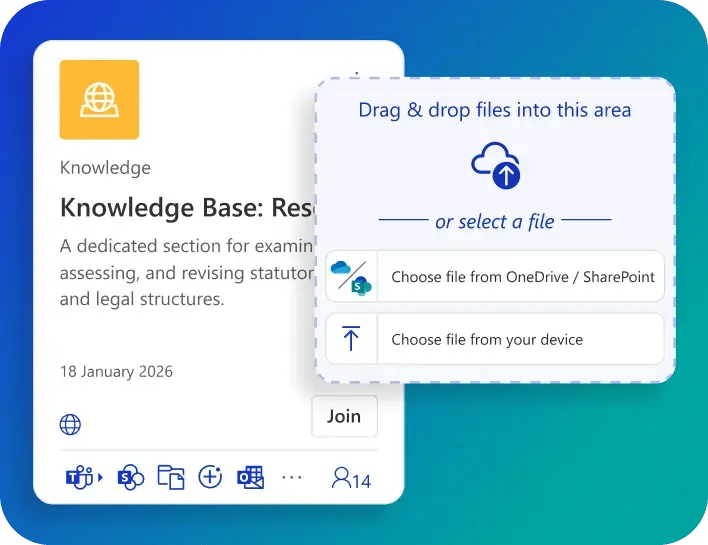
Task: Click the cloud upload icon
Action: click(496, 165)
